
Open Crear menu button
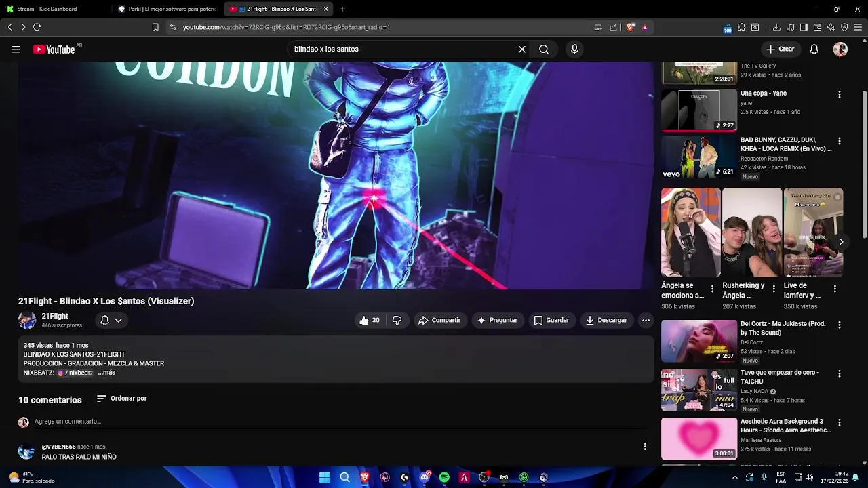[x=780, y=49]
